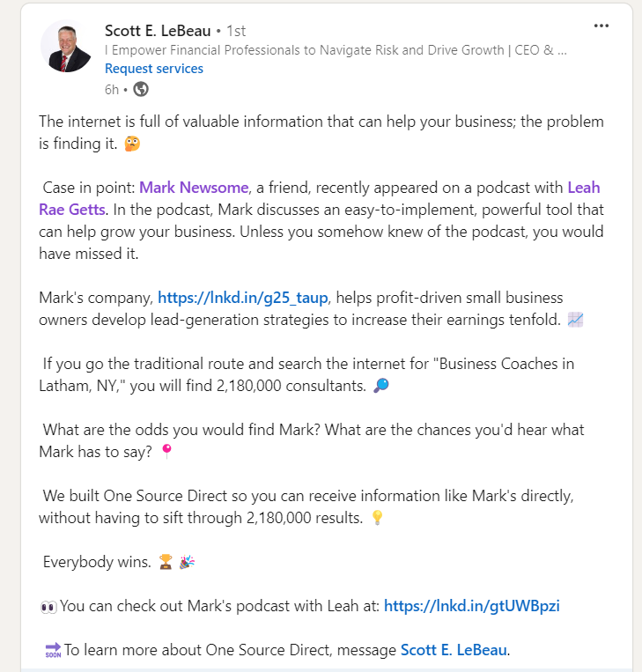The height and width of the screenshot is (672, 642).
Task: Click the pushpin emoji
Action: tap(166, 453)
